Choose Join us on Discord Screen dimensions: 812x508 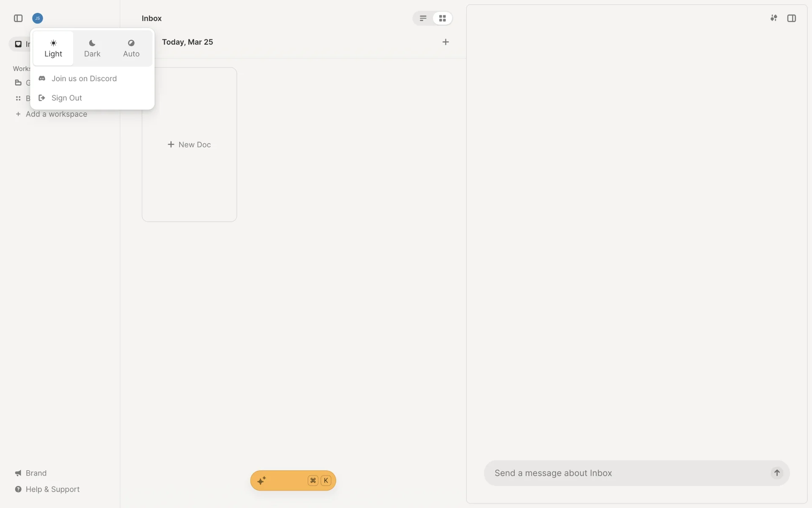click(x=84, y=79)
